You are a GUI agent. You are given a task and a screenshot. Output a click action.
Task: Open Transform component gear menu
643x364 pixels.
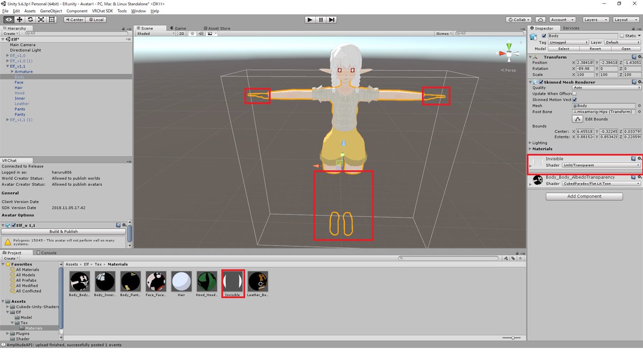[639, 57]
